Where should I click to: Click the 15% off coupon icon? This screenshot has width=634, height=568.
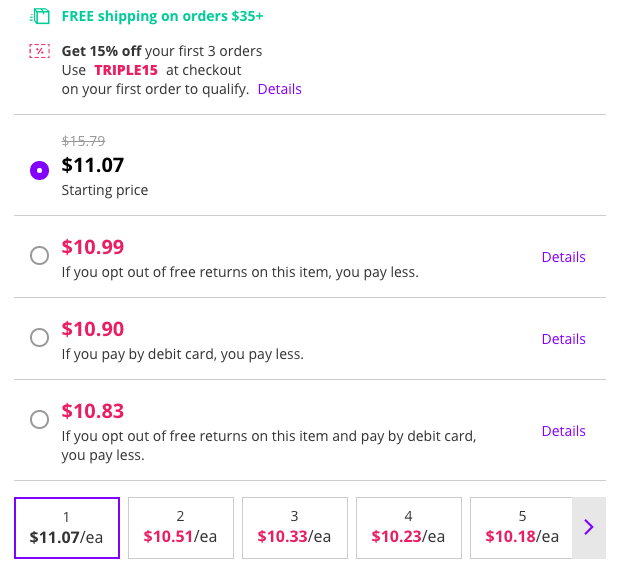click(40, 51)
